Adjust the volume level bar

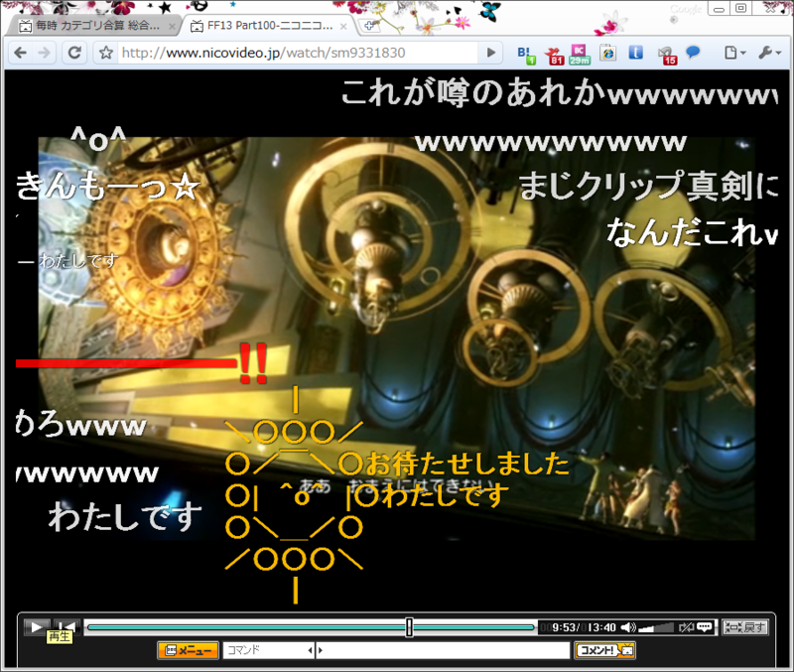click(x=656, y=628)
